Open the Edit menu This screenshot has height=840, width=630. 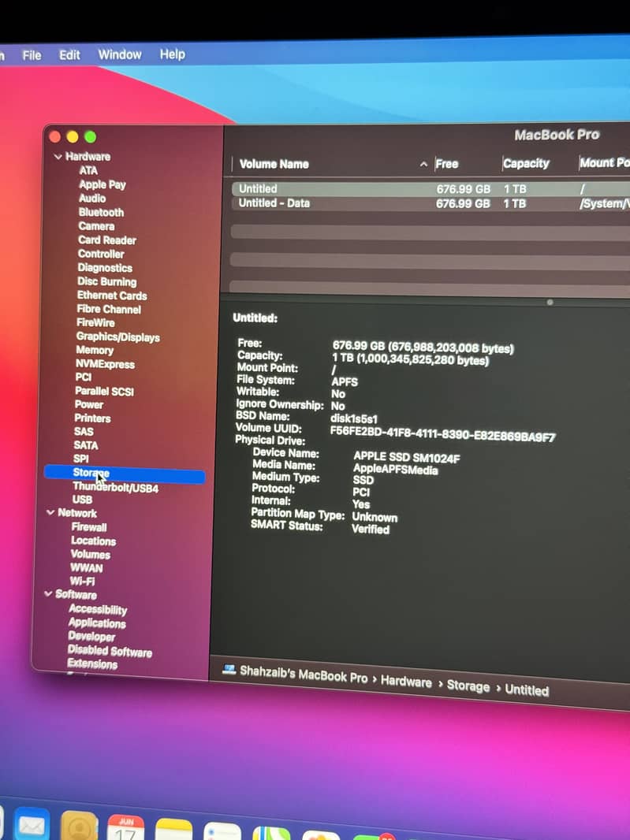click(69, 54)
